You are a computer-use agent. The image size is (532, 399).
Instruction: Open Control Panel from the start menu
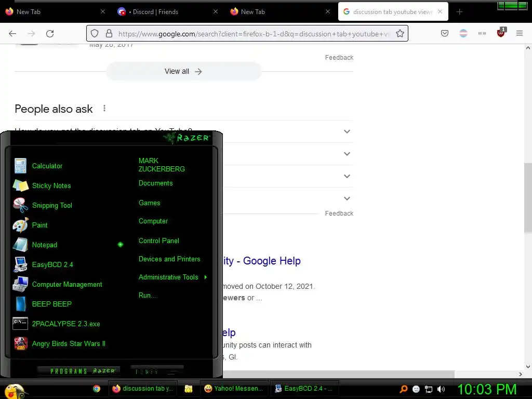pyautogui.click(x=159, y=241)
